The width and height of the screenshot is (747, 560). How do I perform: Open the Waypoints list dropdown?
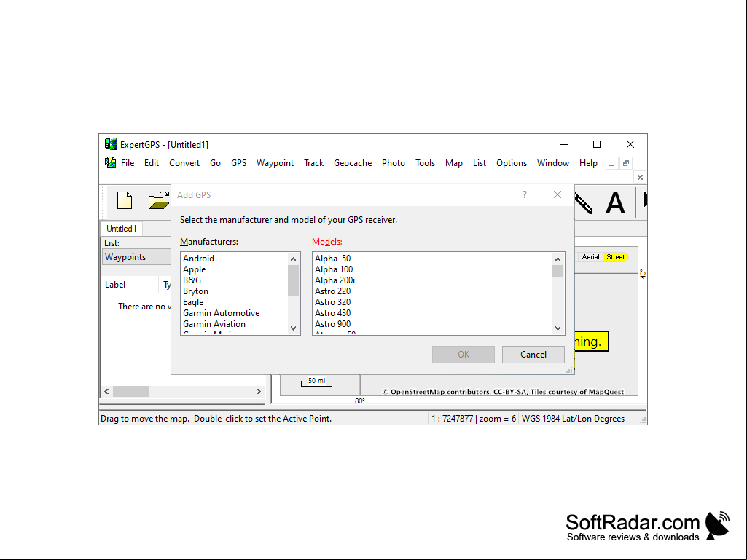pos(137,257)
